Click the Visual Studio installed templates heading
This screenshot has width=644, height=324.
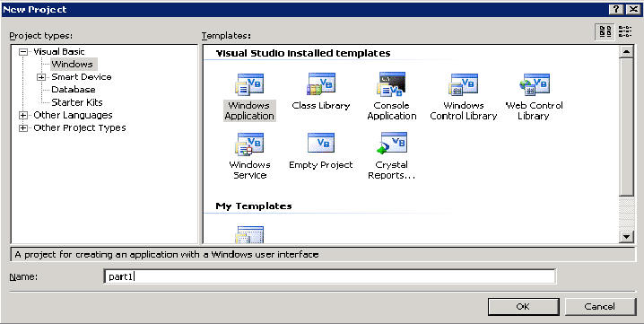302,53
